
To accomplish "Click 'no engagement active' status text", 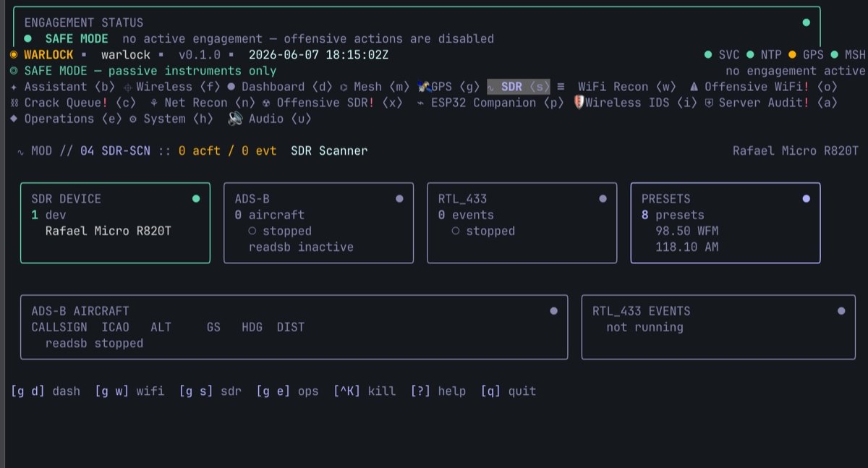I will pos(796,71).
